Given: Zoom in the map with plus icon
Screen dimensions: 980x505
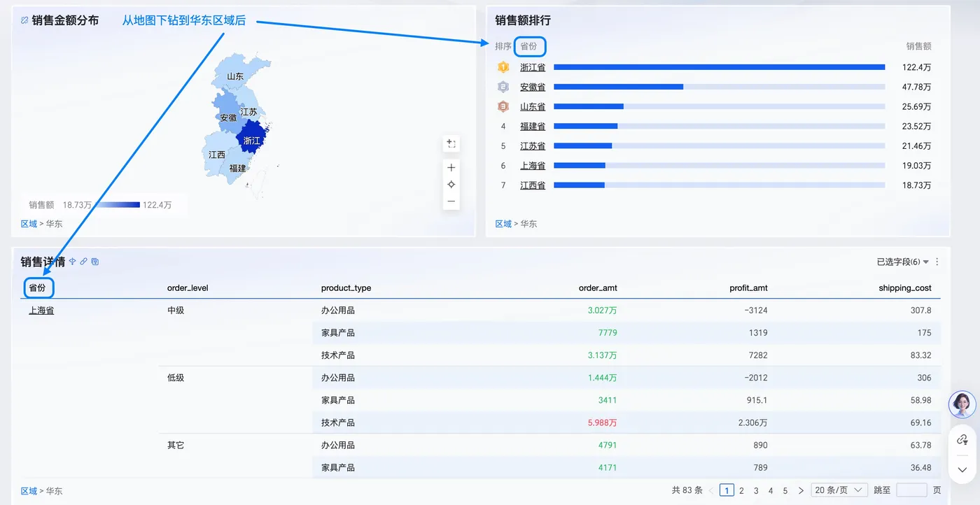Looking at the screenshot, I should [451, 168].
